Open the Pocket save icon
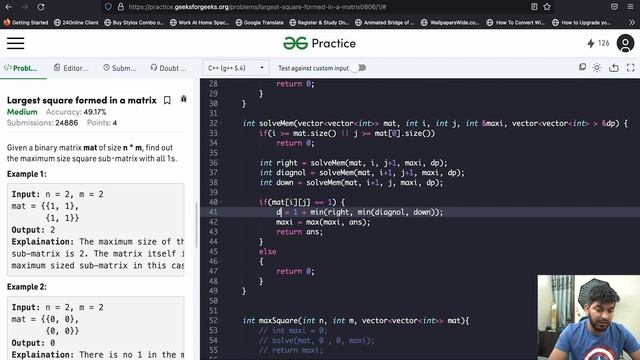 pyautogui.click(x=614, y=7)
